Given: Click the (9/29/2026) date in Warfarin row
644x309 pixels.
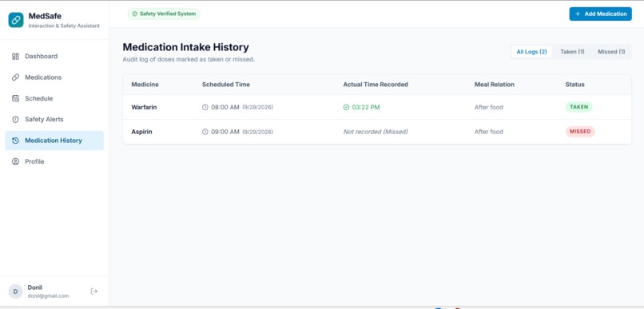Looking at the screenshot, I should click(257, 107).
